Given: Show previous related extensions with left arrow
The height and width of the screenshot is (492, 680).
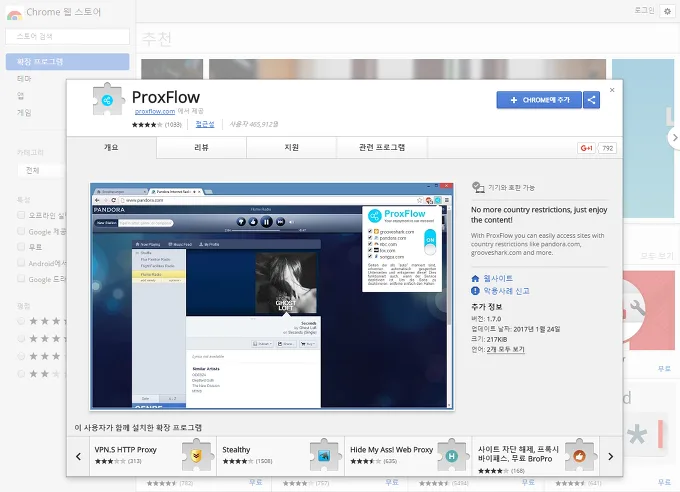Looking at the screenshot, I should coord(78,456).
